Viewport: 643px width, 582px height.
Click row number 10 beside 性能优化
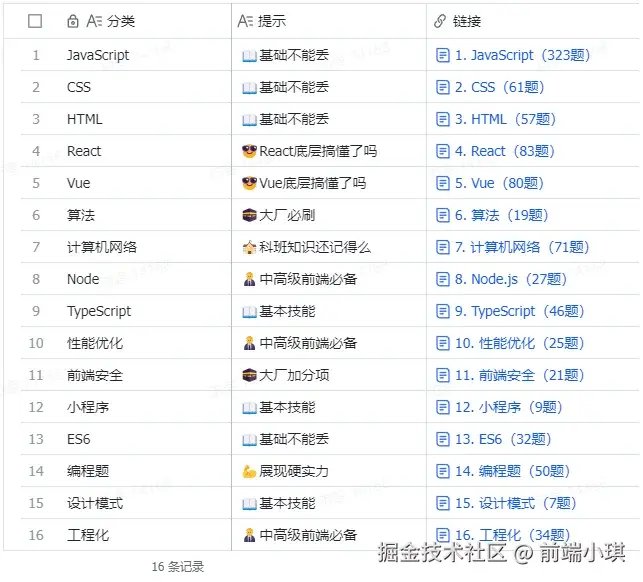coord(36,343)
